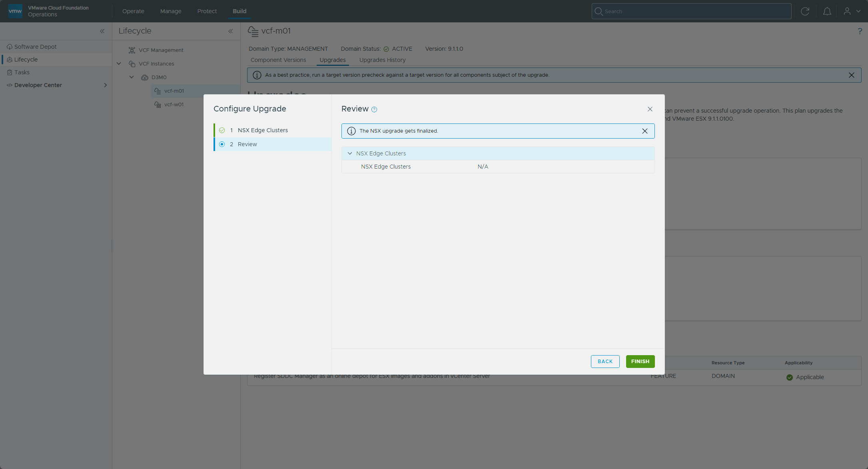Open the notifications bell icon
The height and width of the screenshot is (469, 868).
(x=827, y=11)
